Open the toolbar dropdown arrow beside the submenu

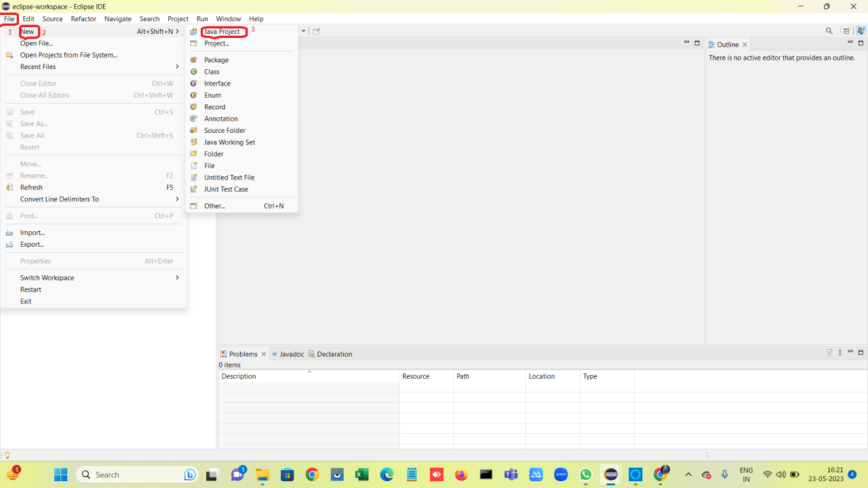(x=304, y=31)
